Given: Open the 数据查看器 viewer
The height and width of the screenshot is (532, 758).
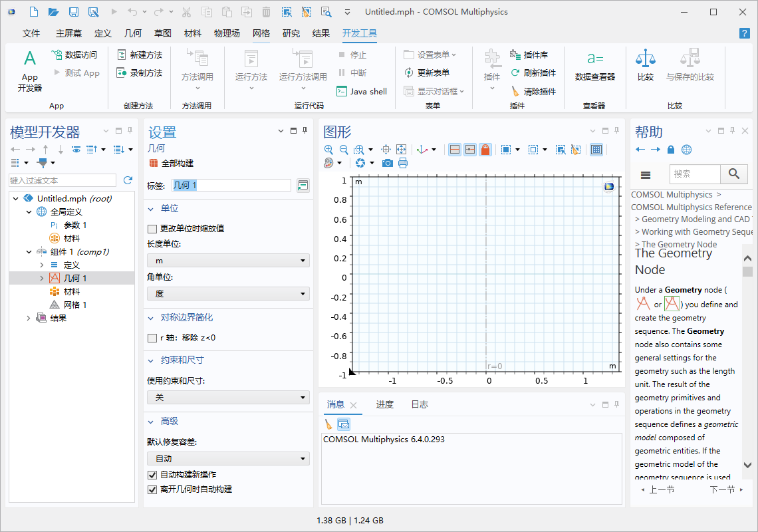Looking at the screenshot, I should click(x=594, y=66).
